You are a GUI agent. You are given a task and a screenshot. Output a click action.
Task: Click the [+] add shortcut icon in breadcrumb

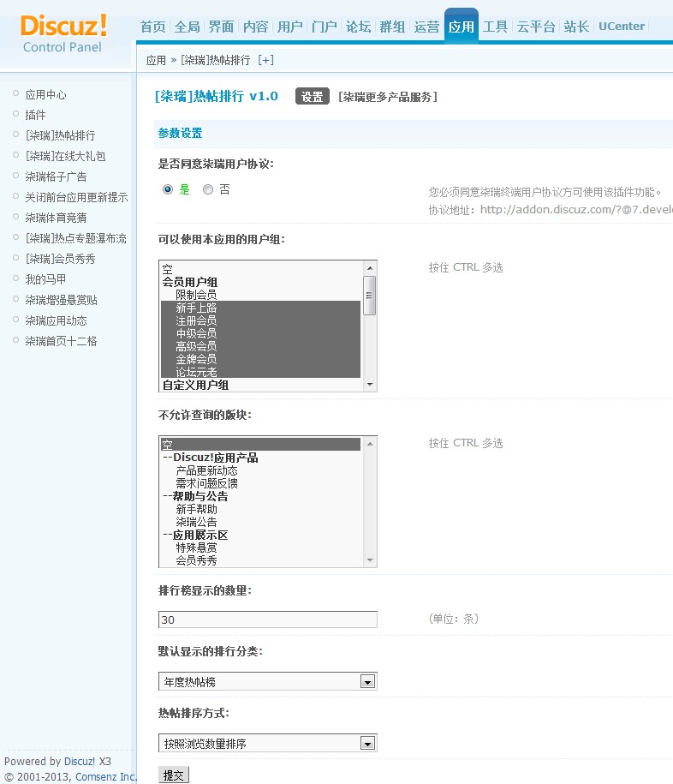tap(265, 60)
